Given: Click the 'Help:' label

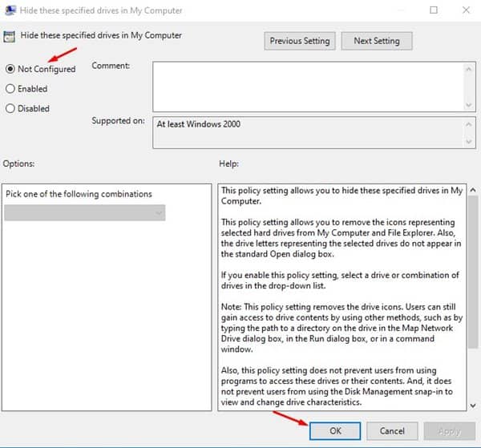Looking at the screenshot, I should pyautogui.click(x=228, y=163).
